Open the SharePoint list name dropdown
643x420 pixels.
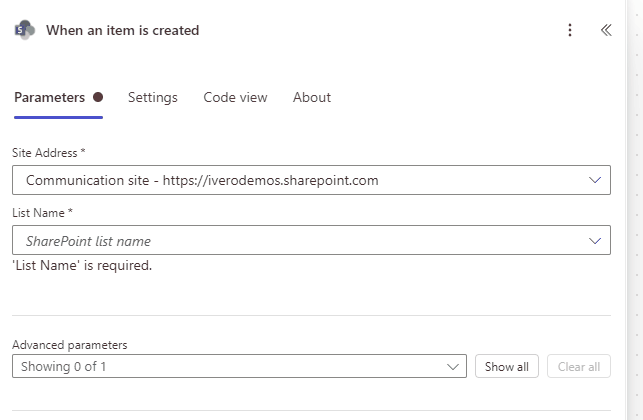coord(311,240)
